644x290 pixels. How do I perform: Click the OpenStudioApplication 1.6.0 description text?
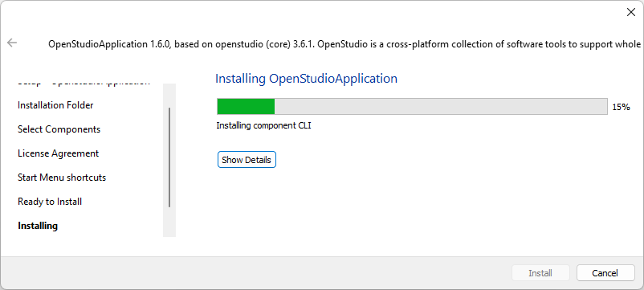tap(344, 44)
